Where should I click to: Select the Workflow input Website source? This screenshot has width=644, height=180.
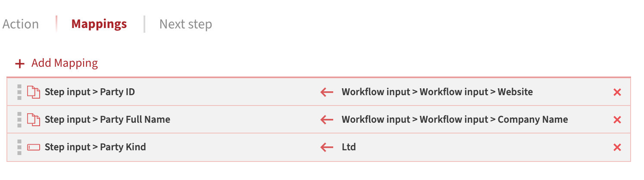tap(437, 92)
